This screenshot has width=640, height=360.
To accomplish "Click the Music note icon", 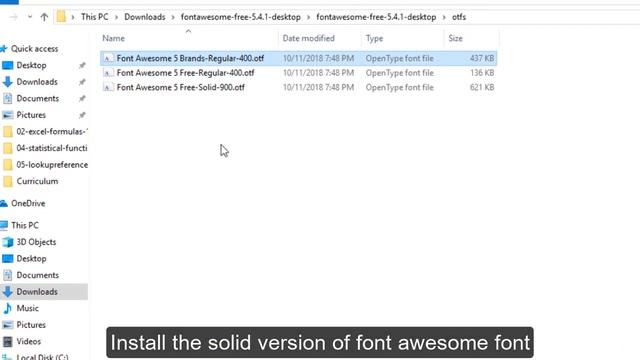I will pyautogui.click(x=8, y=308).
